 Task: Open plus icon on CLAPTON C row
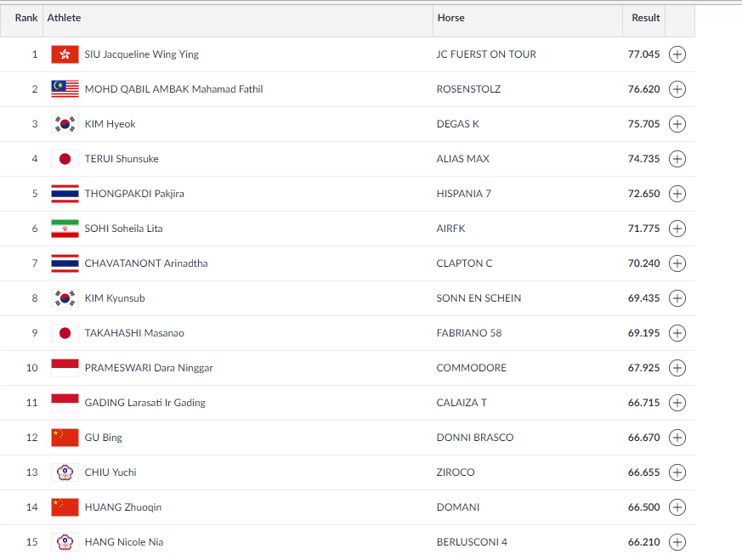[x=677, y=263]
